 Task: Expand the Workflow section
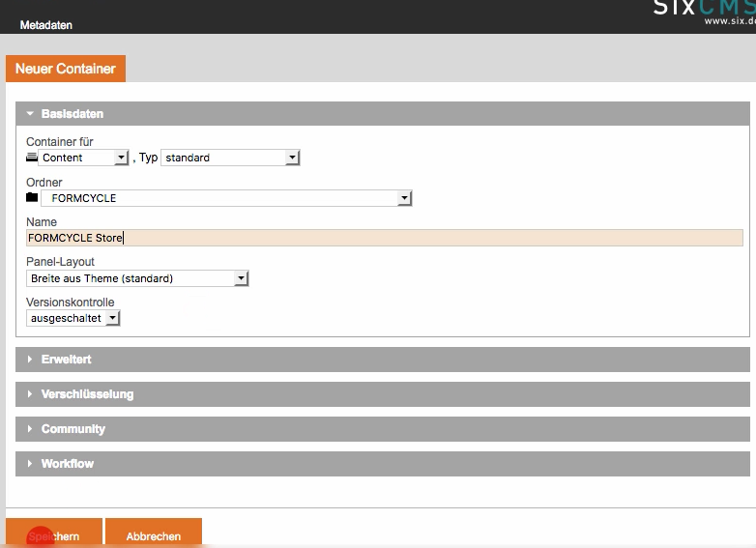tap(67, 464)
